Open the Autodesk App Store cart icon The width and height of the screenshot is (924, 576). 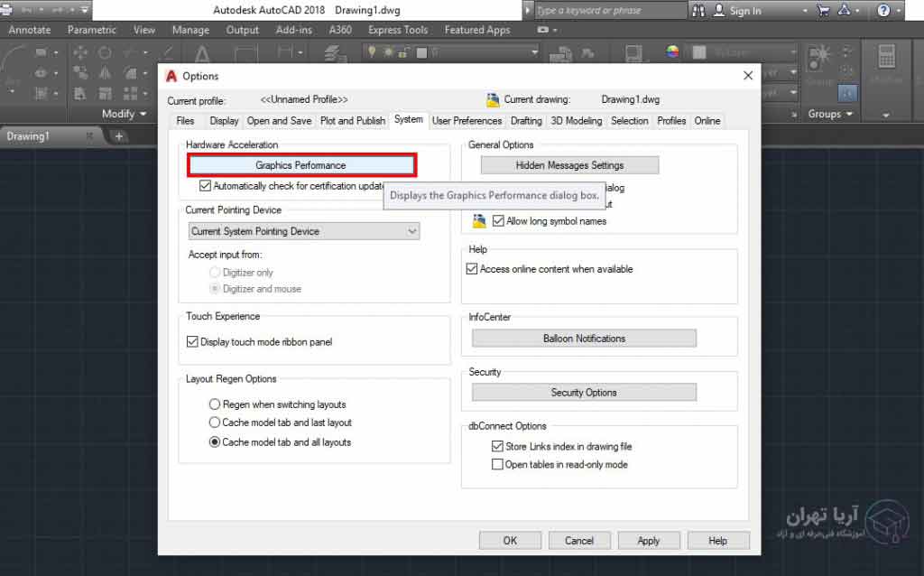click(823, 11)
